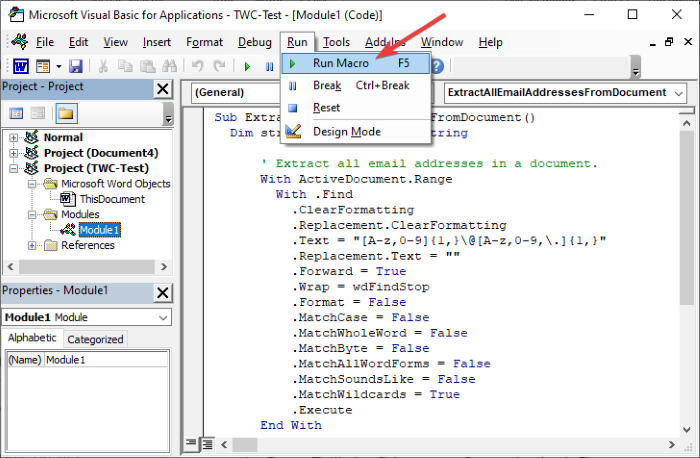Switch to the Alphabetic properties tab
The width and height of the screenshot is (700, 458).
(32, 338)
